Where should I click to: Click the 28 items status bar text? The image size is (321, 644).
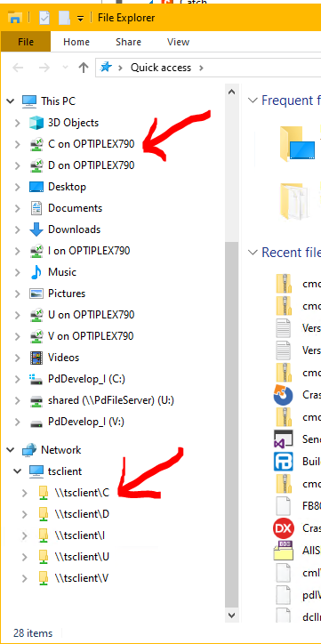(x=33, y=633)
